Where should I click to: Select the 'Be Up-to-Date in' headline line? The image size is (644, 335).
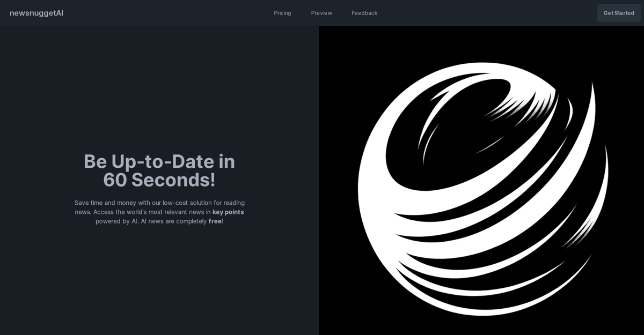pos(159,161)
